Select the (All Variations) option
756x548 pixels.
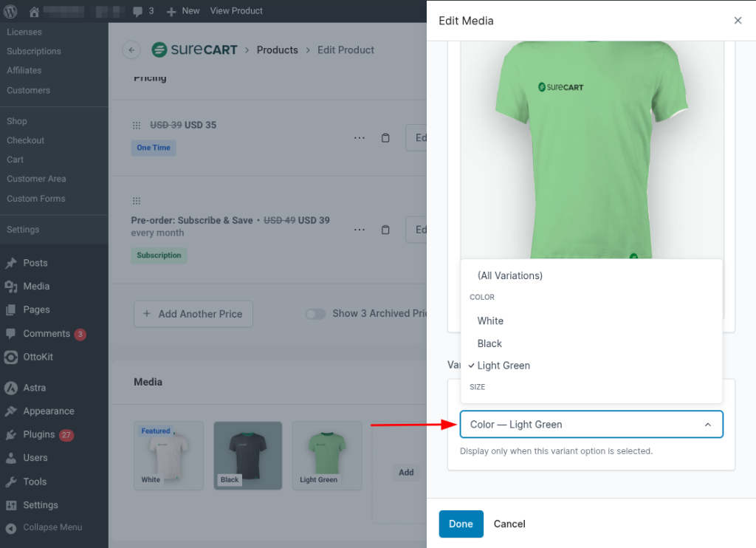(510, 275)
